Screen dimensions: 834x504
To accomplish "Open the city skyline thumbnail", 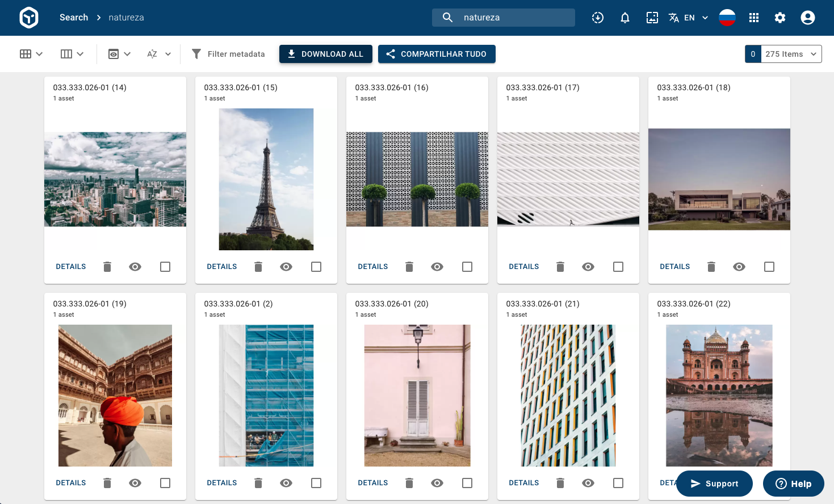I will pos(115,179).
